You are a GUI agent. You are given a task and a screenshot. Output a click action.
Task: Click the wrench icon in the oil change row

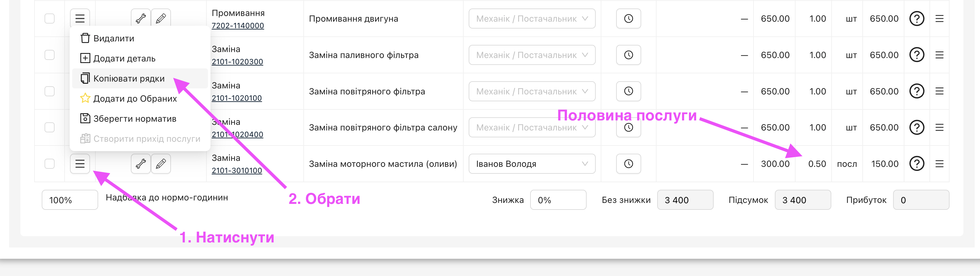[141, 164]
